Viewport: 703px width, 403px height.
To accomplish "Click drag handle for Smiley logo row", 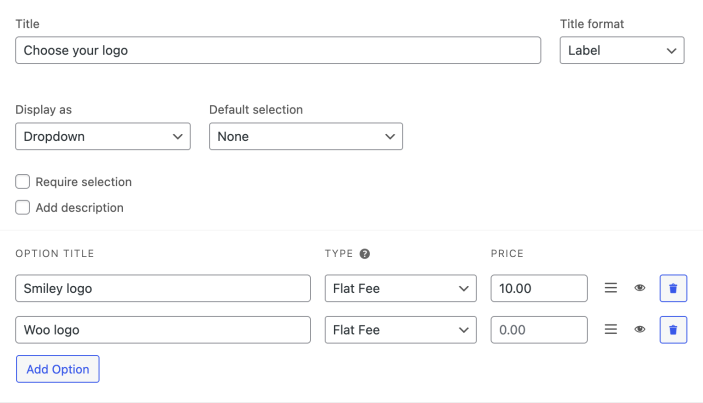I will point(611,289).
